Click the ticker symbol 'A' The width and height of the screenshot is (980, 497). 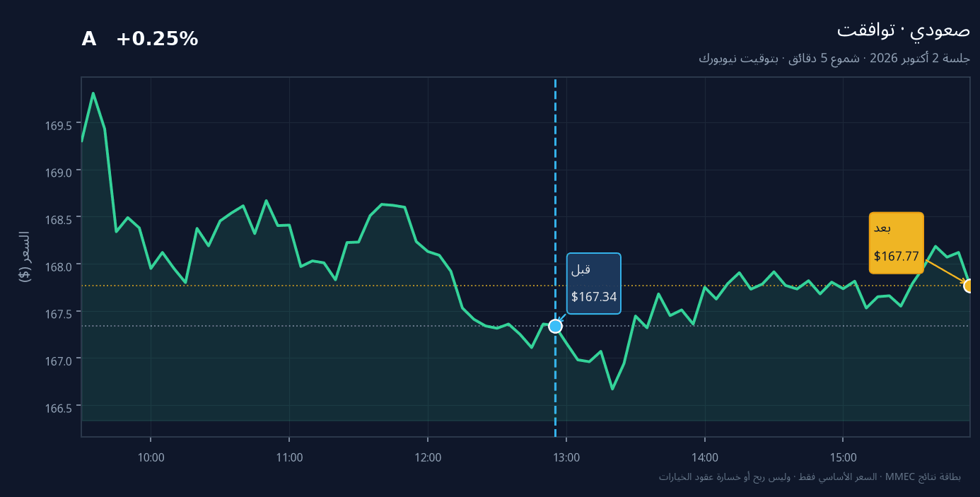click(88, 40)
